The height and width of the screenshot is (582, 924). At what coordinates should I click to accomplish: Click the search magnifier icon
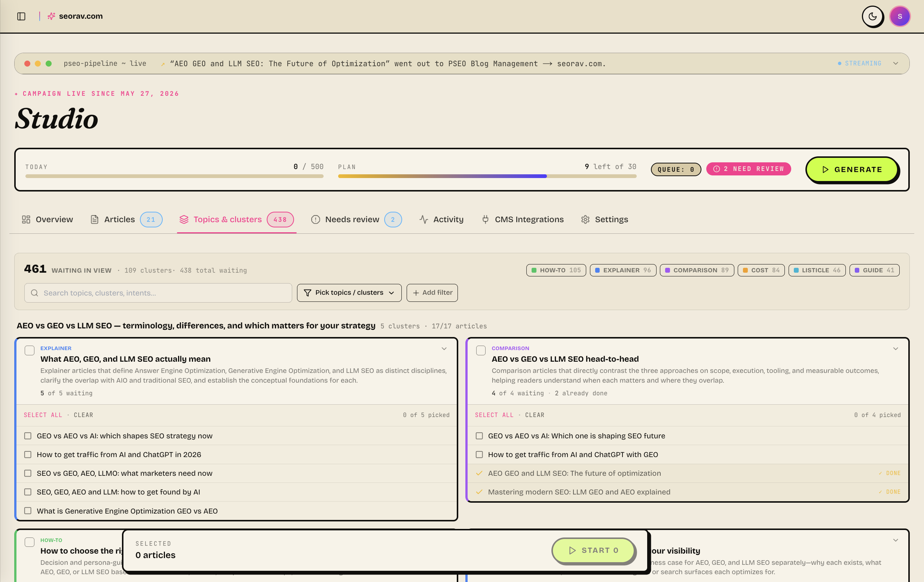[x=34, y=293]
